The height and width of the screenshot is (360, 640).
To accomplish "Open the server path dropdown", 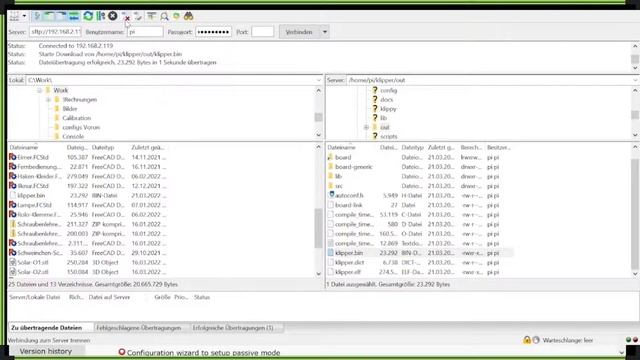I will (x=635, y=80).
